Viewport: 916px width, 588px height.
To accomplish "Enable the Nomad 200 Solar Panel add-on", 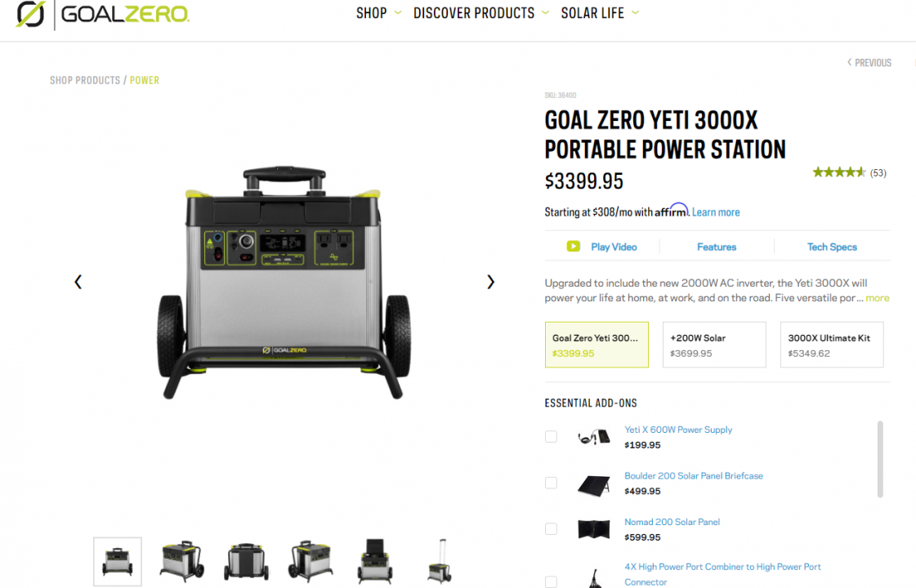I will click(551, 529).
